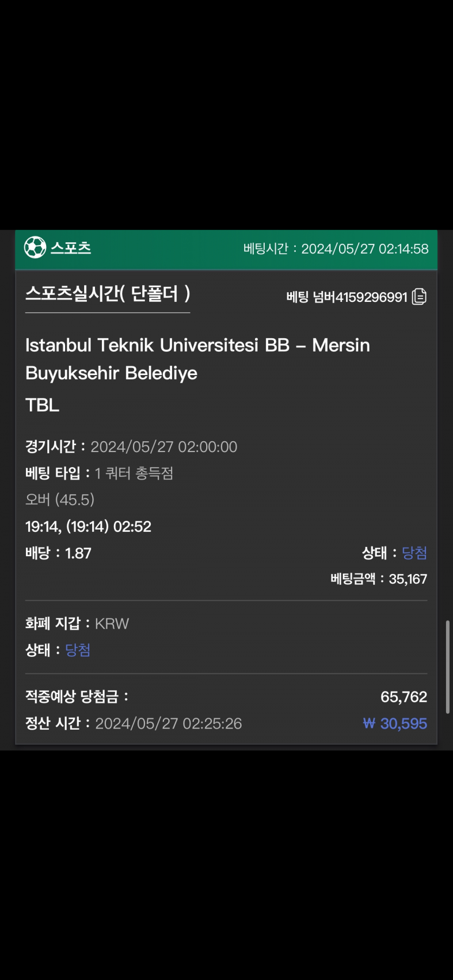Click the scrollbar thumb on right edge
This screenshot has height=980, width=453.
coord(448,667)
